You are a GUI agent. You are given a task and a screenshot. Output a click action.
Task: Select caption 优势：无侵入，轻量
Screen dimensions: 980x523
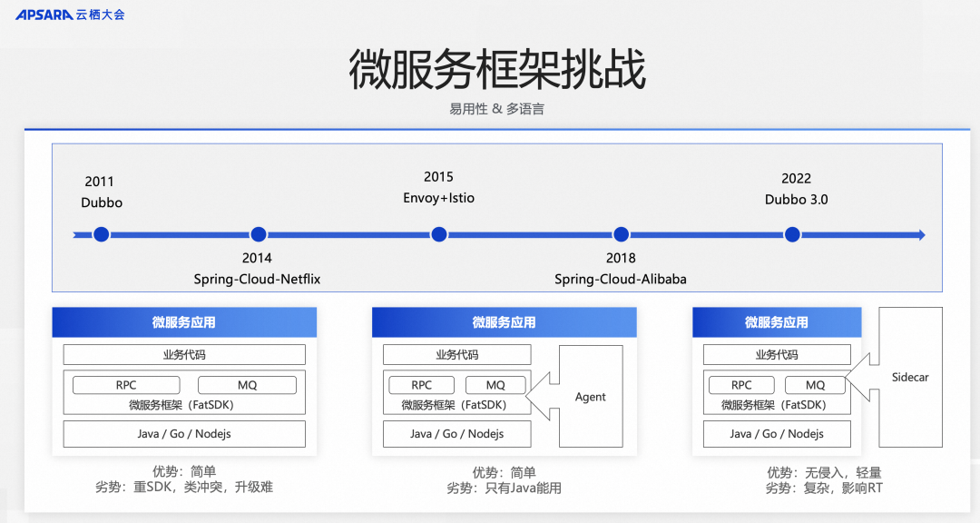tap(824, 472)
